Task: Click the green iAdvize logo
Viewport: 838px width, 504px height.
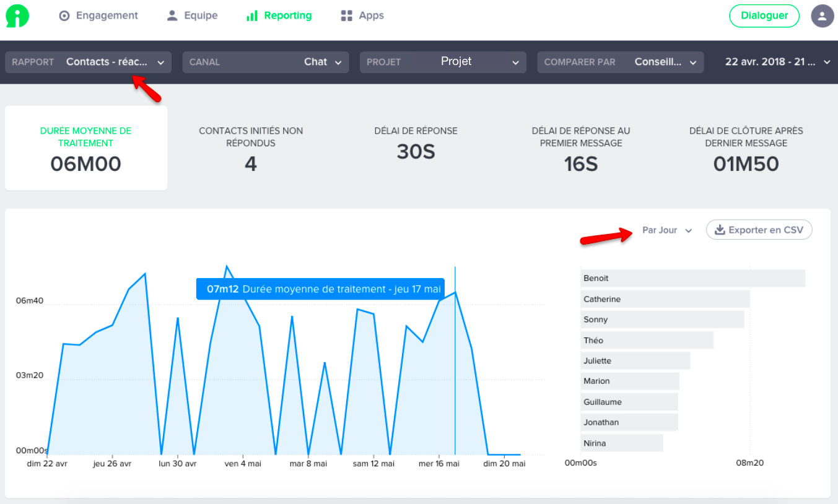Action: pyautogui.click(x=17, y=16)
